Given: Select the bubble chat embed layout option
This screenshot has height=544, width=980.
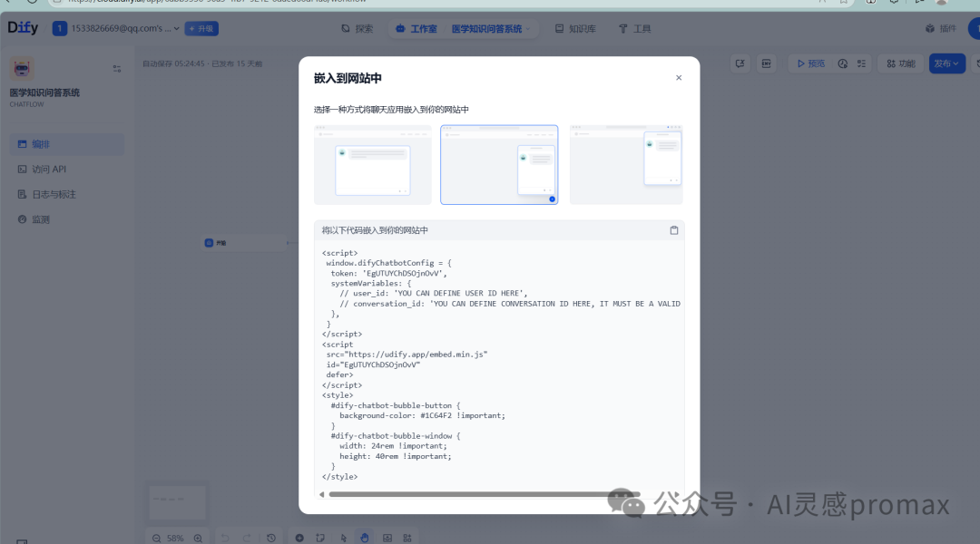Looking at the screenshot, I should 499,164.
